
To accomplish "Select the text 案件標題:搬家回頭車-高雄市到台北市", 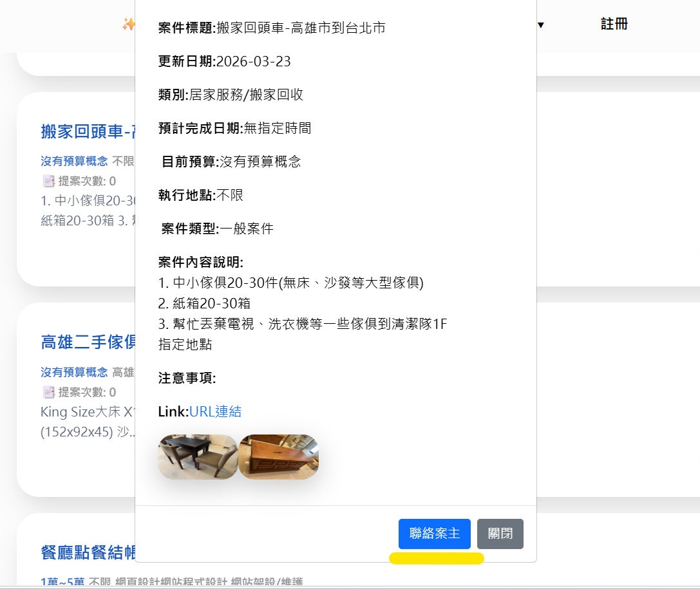I will click(x=272, y=28).
